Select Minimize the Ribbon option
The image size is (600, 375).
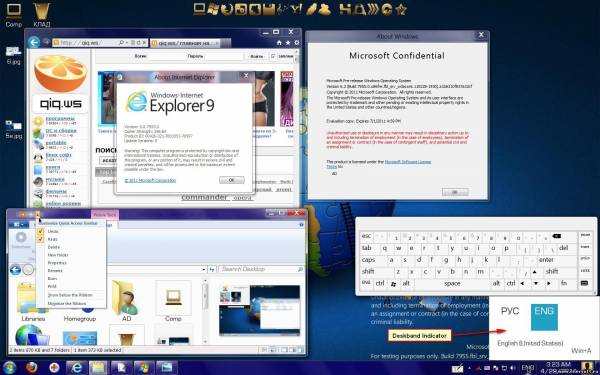[67, 303]
